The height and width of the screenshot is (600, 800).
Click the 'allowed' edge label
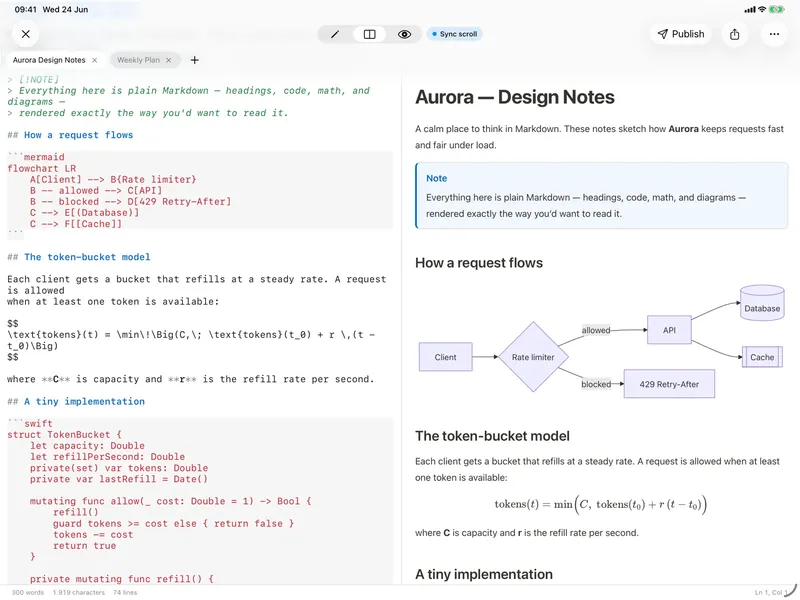point(596,330)
